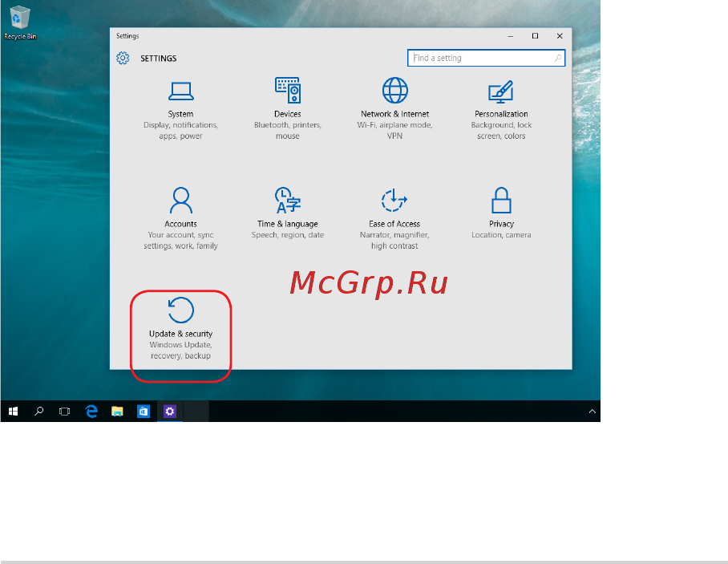Click the System label text
The width and height of the screenshot is (728, 564).
point(180,114)
